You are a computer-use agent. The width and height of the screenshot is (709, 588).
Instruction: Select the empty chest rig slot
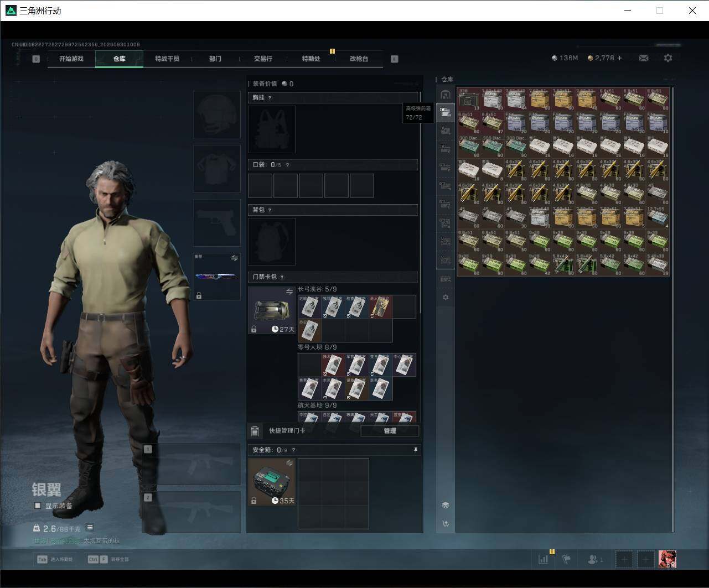pos(271,129)
